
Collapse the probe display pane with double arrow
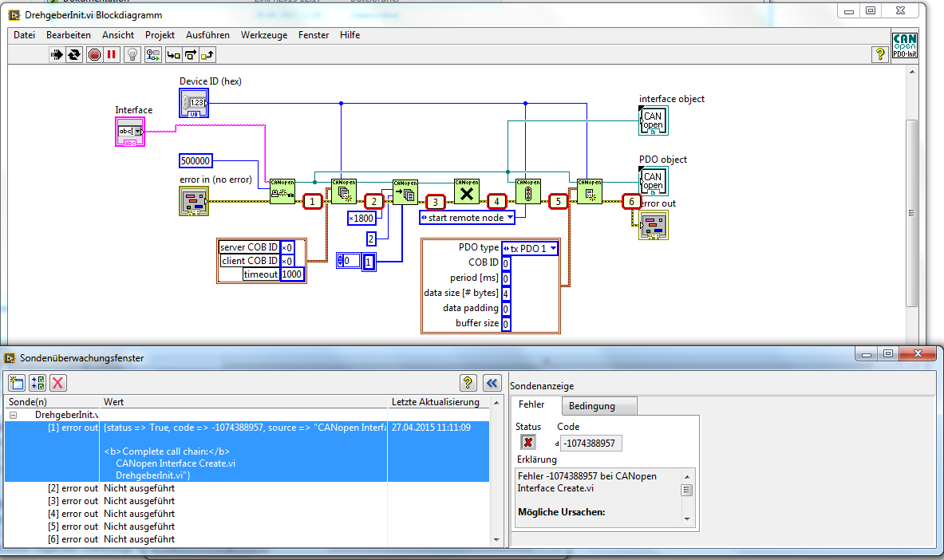(x=492, y=382)
